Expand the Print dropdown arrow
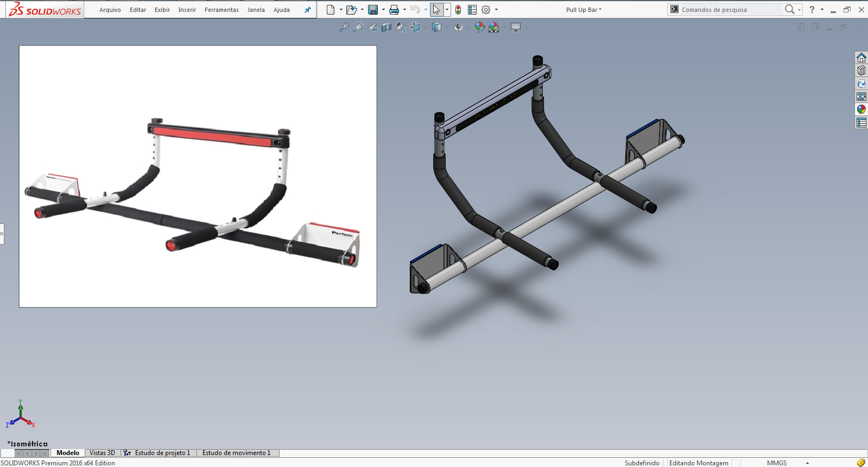Screen dimensions: 868x467 pos(404,10)
